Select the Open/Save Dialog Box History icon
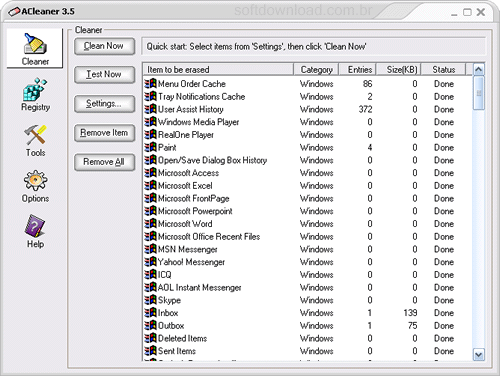This screenshot has height=376, width=500. [150, 160]
